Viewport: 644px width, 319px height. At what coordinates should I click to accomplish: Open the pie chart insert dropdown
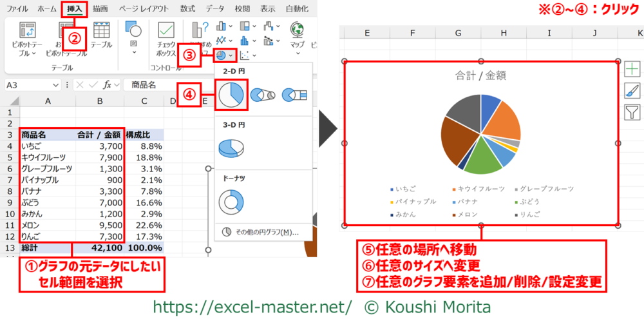225,55
